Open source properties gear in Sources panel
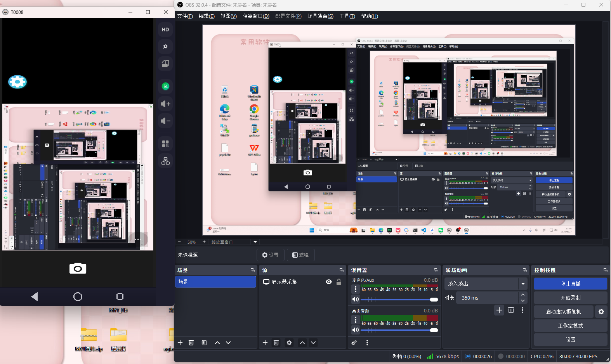Viewport: 611px width, 364px height. pos(289,343)
